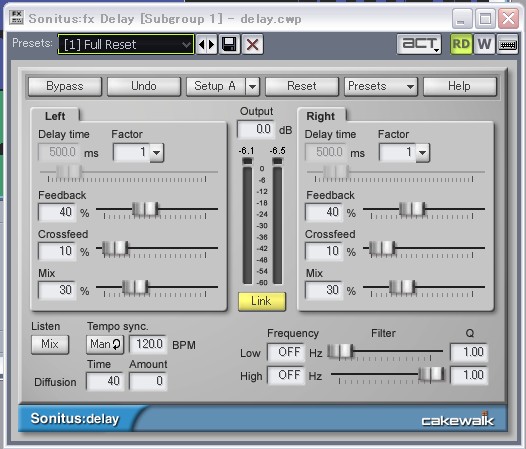Open the Setup A dropdown arrow
This screenshot has height=449, width=526.
[x=253, y=87]
